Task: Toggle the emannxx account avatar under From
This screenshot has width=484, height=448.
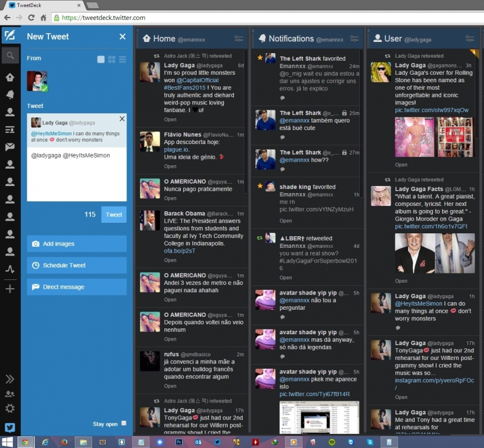Action: [37, 81]
